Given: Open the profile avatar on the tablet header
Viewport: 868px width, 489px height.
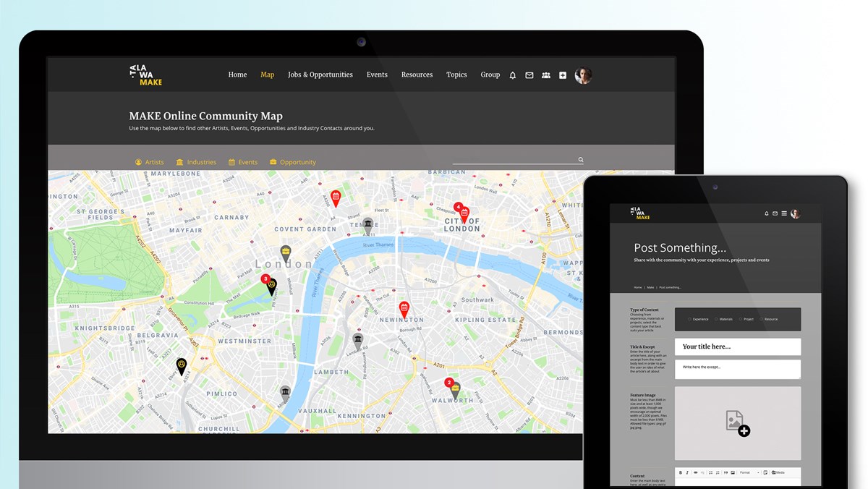Looking at the screenshot, I should tap(795, 213).
